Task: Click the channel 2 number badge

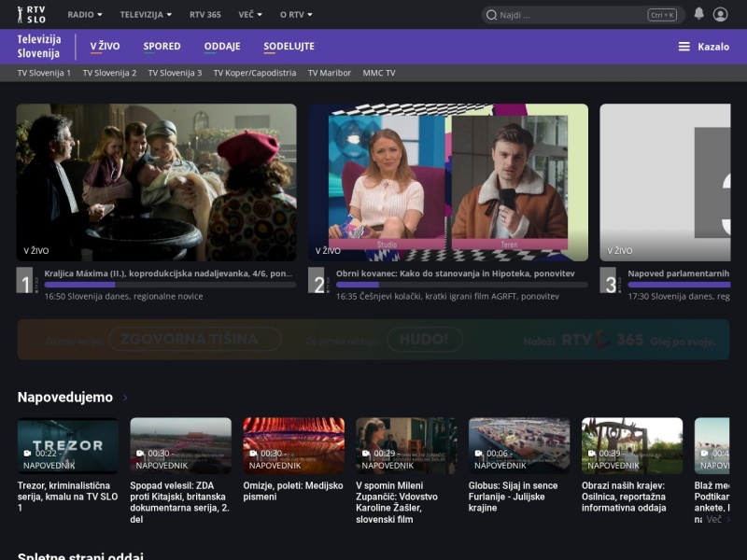Action: click(317, 281)
